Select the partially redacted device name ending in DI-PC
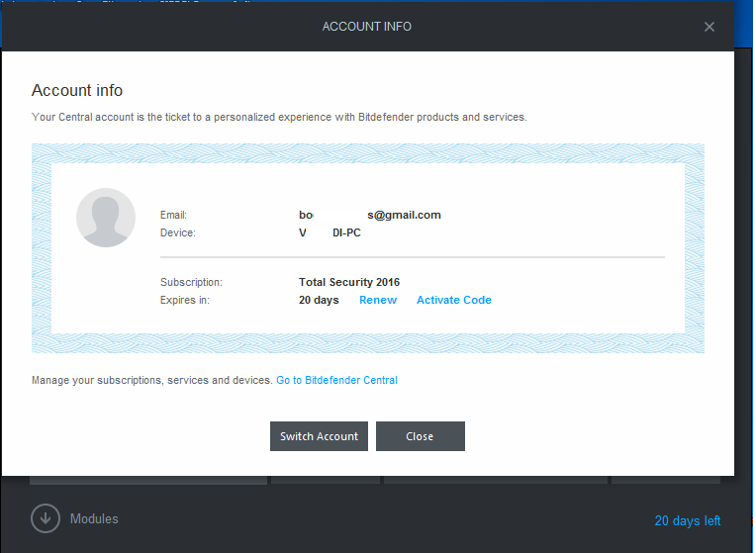This screenshot has height=553, width=756. (330, 232)
